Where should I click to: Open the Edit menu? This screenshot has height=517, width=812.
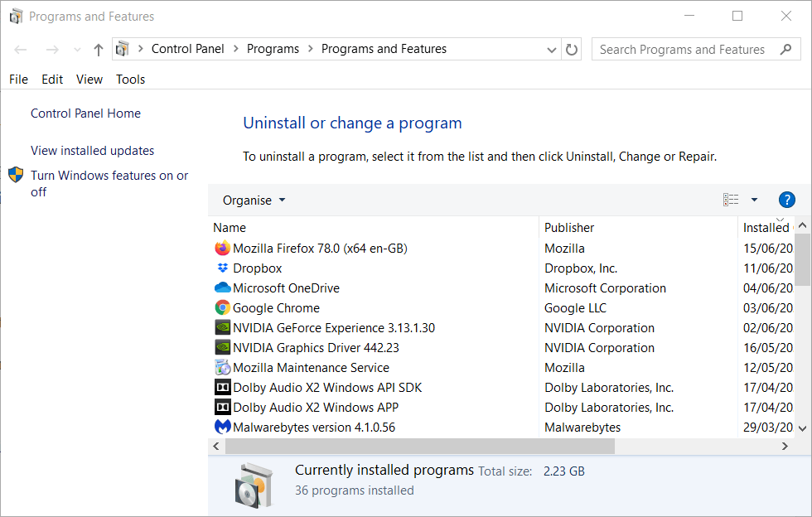[x=52, y=80]
